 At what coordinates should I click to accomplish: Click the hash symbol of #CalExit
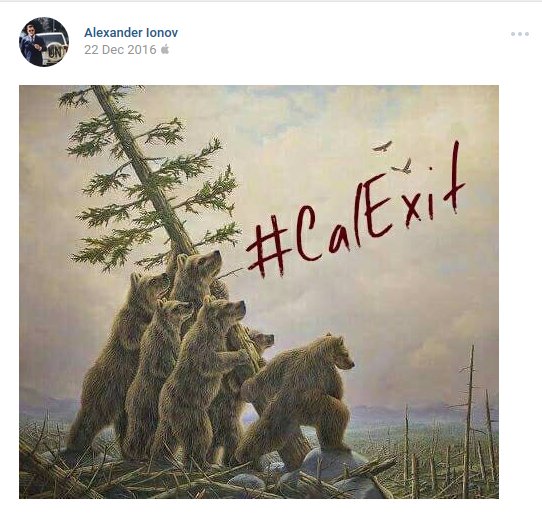pyautogui.click(x=268, y=247)
